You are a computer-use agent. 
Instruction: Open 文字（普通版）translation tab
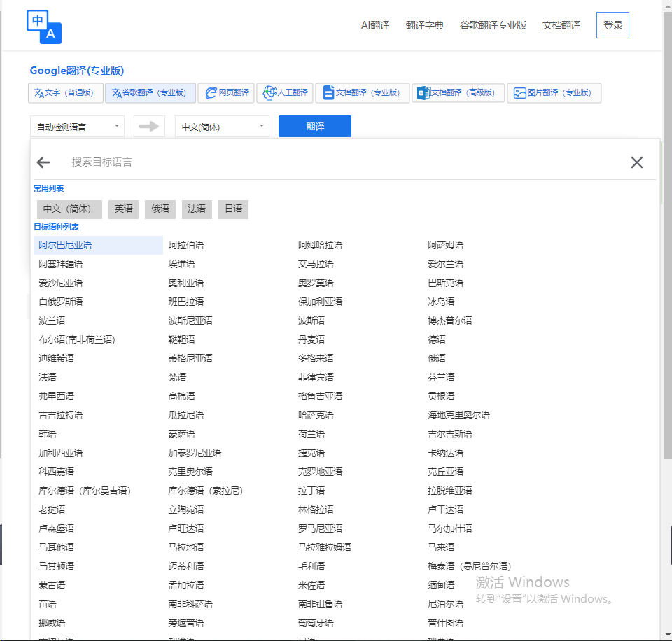[66, 93]
